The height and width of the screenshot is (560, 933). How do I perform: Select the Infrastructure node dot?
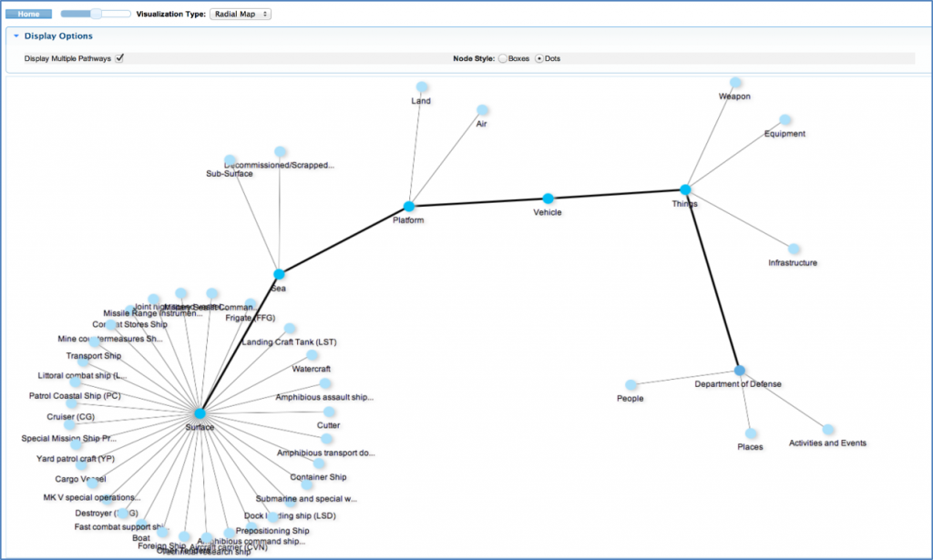coord(795,249)
